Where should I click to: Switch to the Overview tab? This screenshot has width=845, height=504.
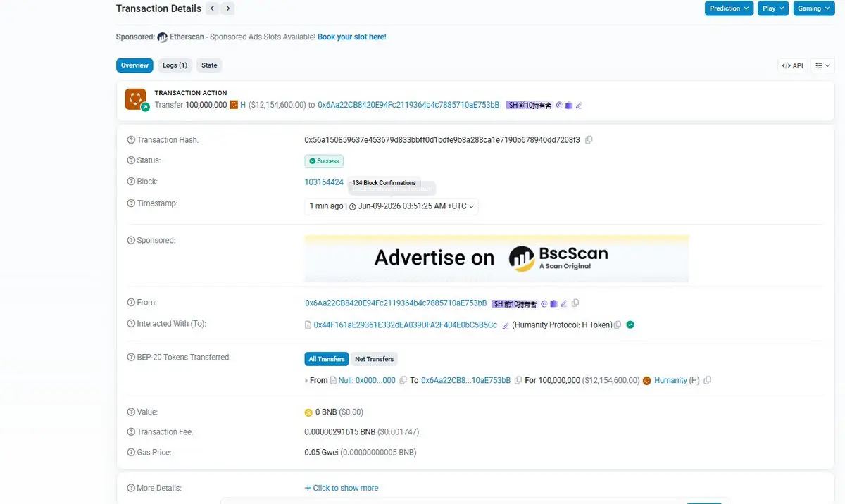pos(134,65)
